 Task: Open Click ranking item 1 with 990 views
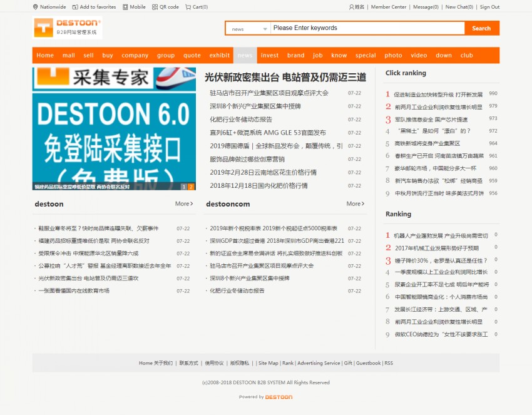click(x=438, y=95)
